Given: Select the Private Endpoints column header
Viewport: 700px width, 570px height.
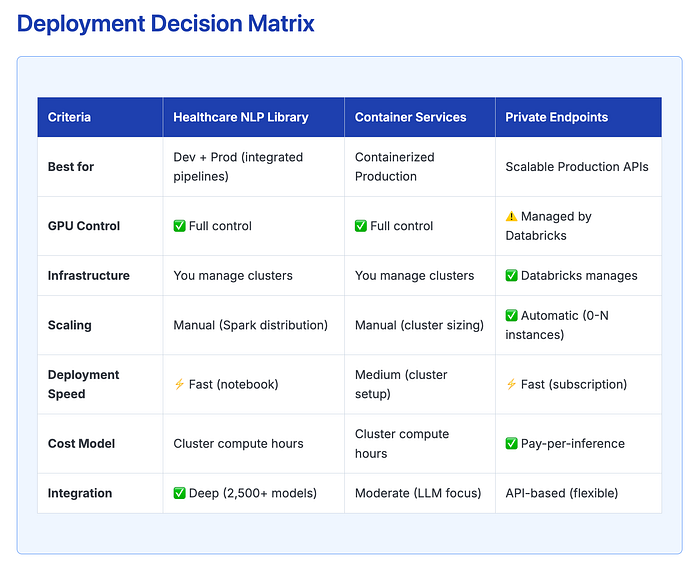Looking at the screenshot, I should tap(556, 117).
